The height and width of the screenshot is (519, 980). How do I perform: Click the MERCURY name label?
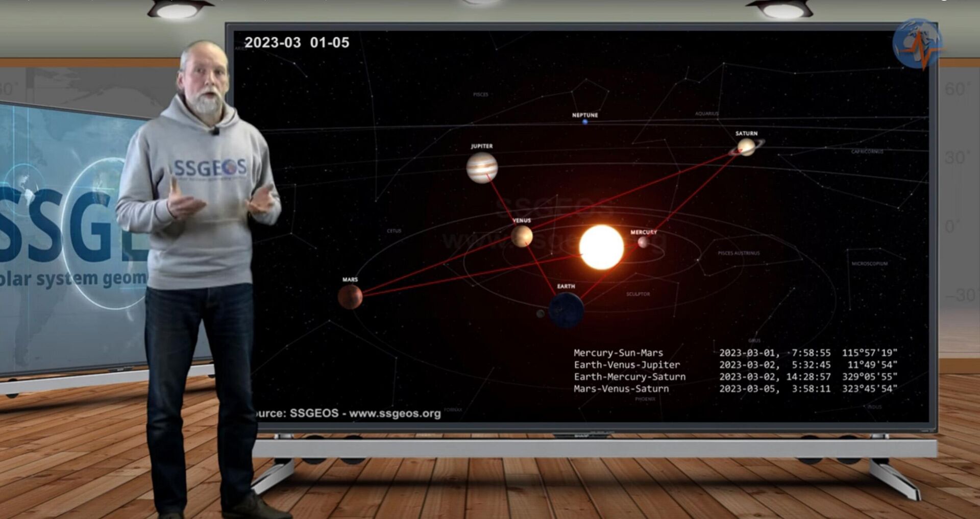(644, 232)
